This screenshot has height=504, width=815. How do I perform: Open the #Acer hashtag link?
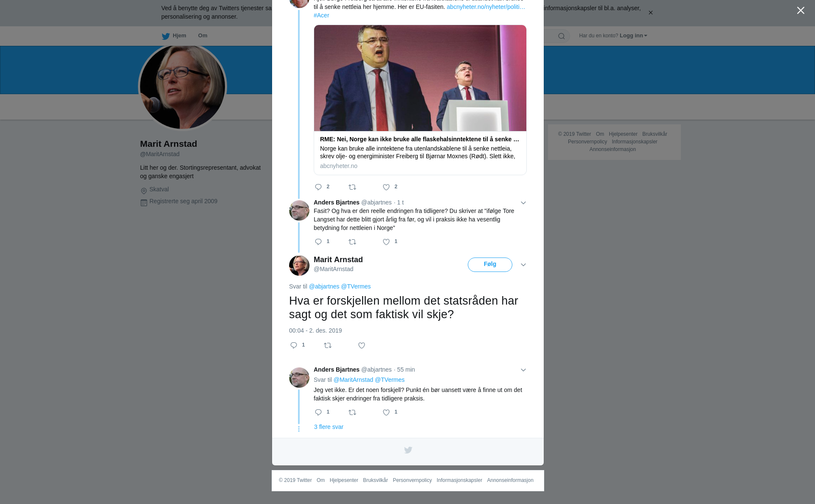point(321,16)
